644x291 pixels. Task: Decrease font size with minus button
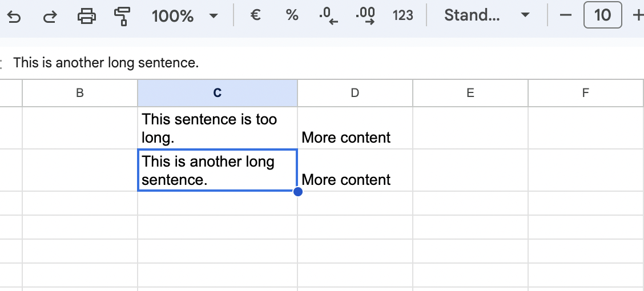tap(566, 15)
